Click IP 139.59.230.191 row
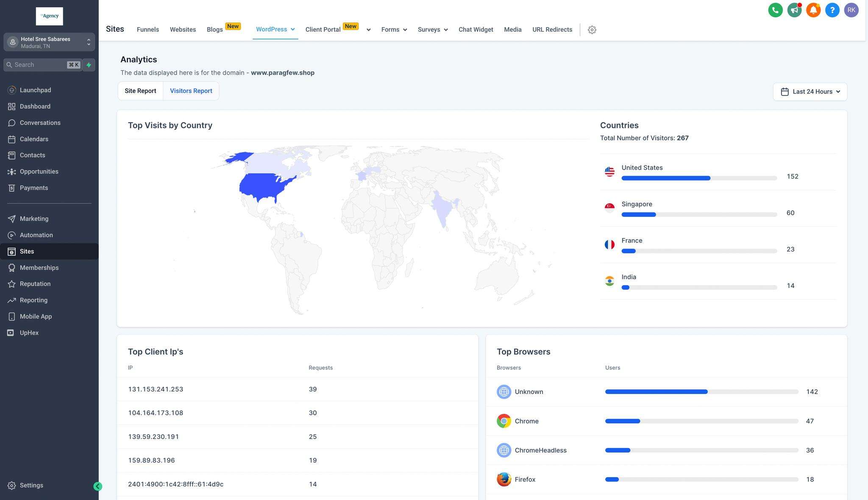This screenshot has height=500, width=868. pyautogui.click(x=298, y=437)
